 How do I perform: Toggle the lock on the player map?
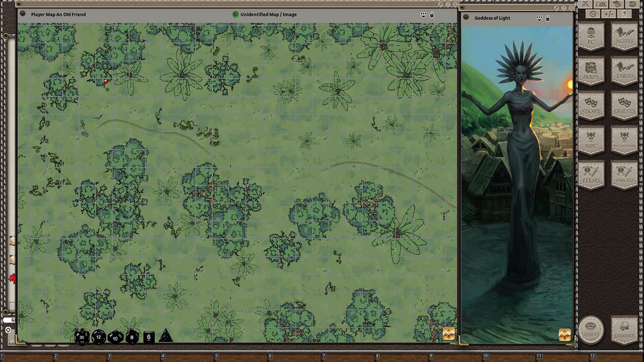[432, 15]
